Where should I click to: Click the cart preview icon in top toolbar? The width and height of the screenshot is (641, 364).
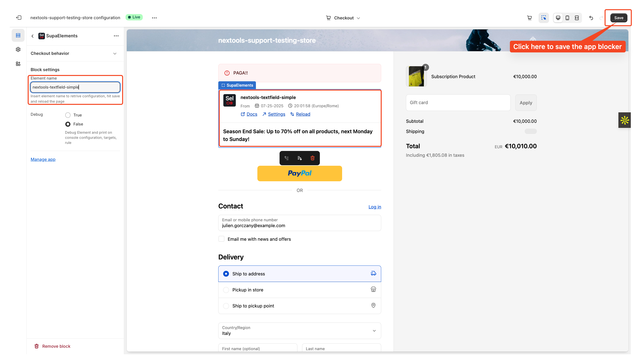click(529, 18)
